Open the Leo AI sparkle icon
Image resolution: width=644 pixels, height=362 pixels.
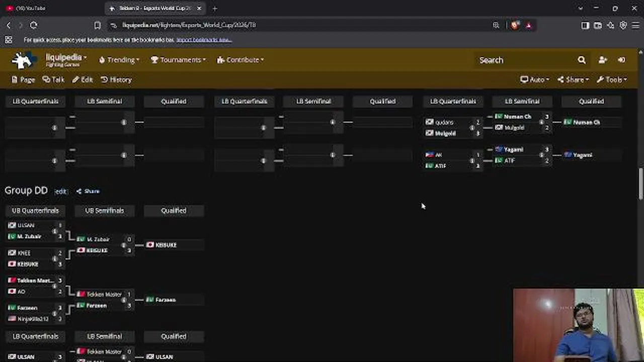coord(610,25)
